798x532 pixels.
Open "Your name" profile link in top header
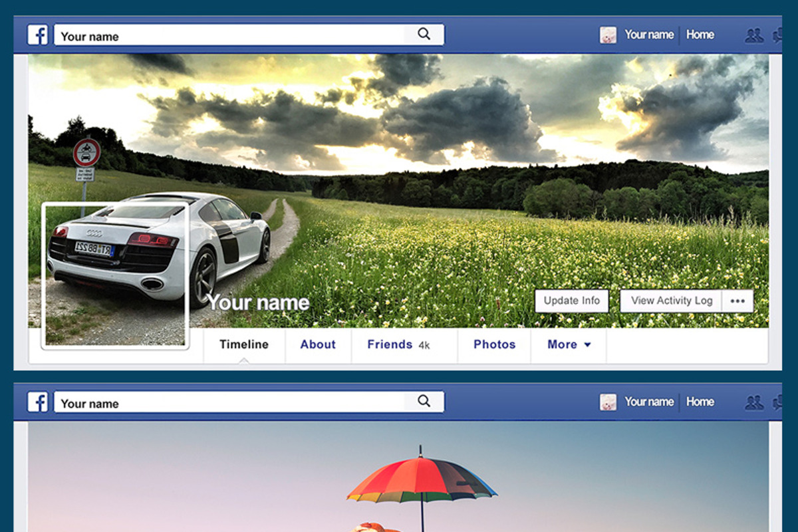pos(649,35)
